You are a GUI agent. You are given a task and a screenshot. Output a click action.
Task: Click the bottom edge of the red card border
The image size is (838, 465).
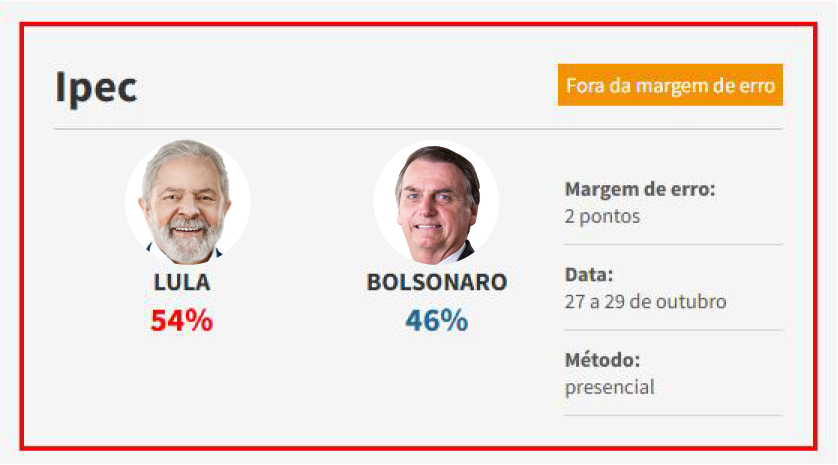pos(418,447)
